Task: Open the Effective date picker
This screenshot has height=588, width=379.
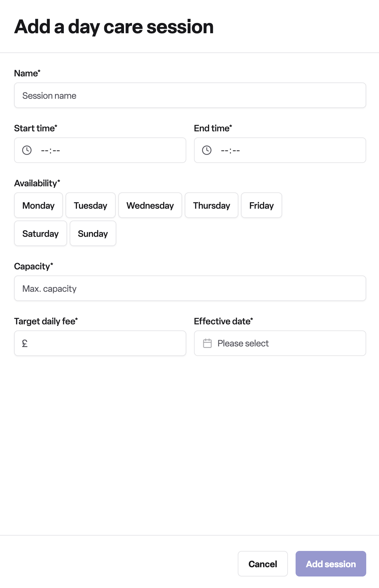Action: (x=280, y=343)
